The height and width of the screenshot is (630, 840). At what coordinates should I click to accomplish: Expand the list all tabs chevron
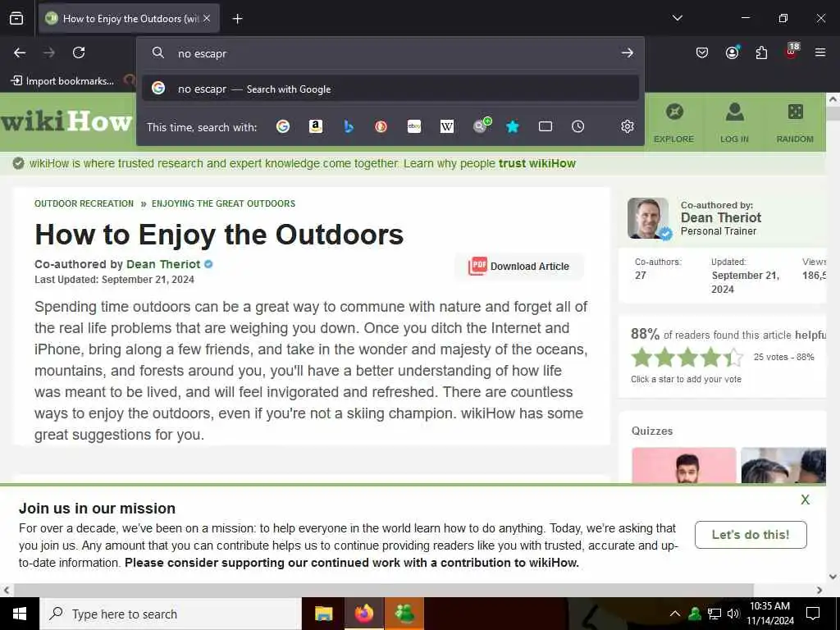(x=677, y=18)
